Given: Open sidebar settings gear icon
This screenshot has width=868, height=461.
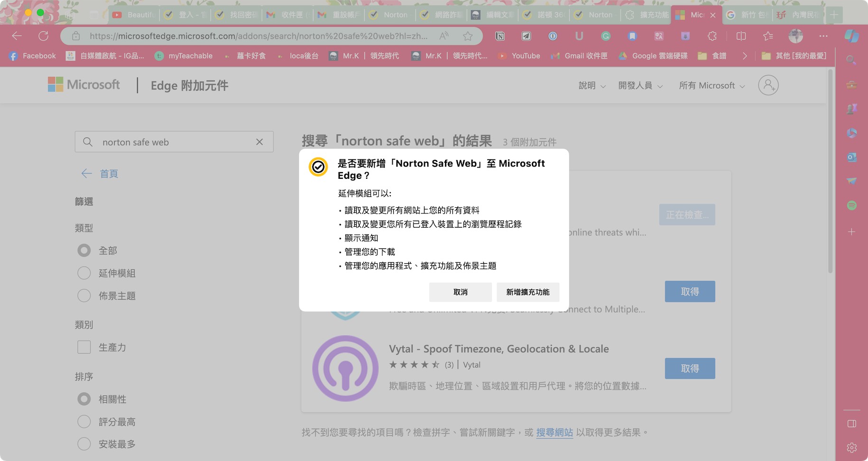Looking at the screenshot, I should 851,448.
